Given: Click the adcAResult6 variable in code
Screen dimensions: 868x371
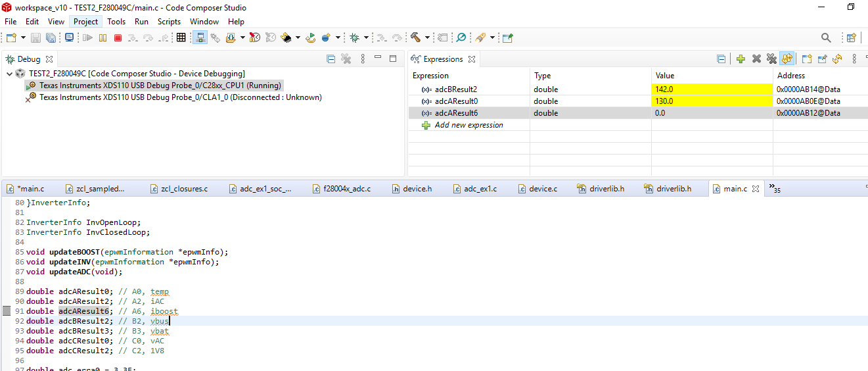Looking at the screenshot, I should pyautogui.click(x=83, y=311).
